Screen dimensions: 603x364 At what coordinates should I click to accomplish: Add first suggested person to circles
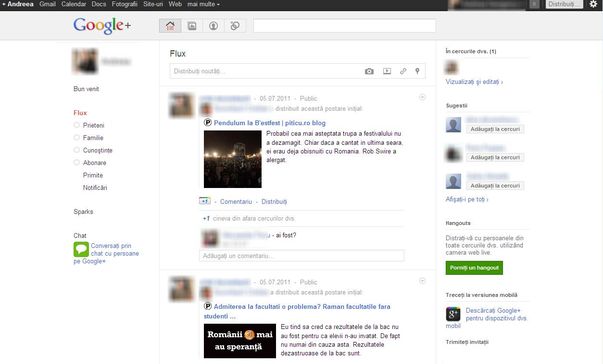(495, 129)
